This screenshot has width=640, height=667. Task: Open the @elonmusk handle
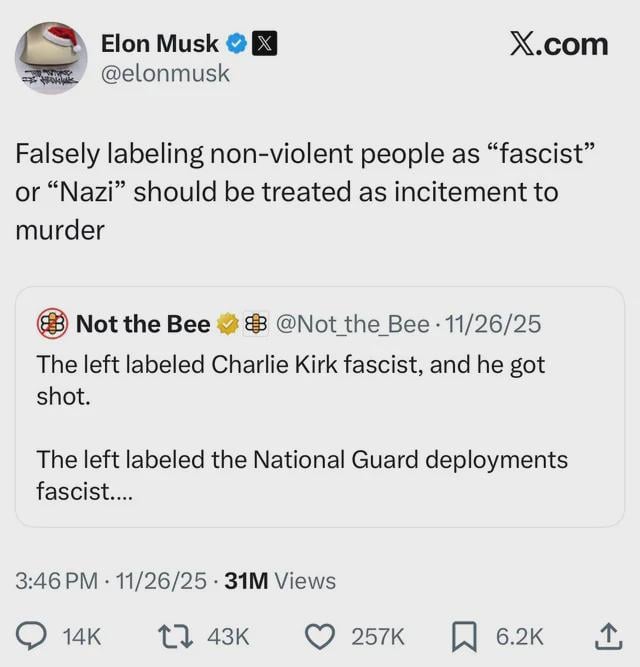(x=165, y=73)
